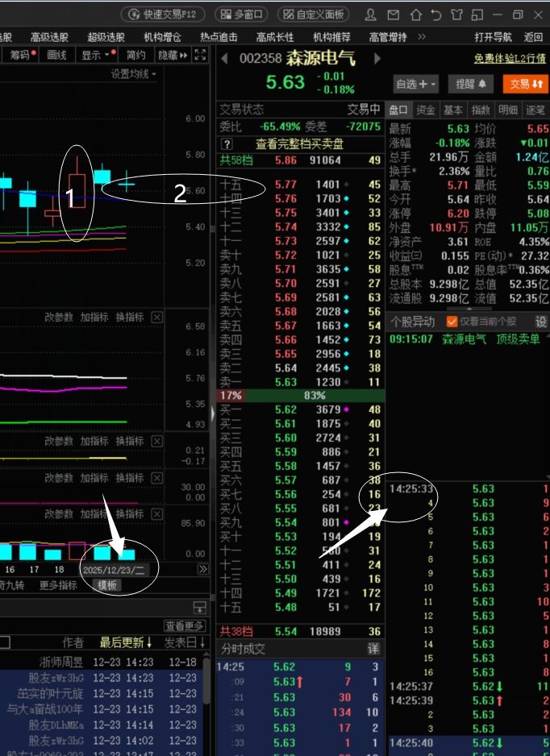Click 打开导航 navigation button
The width and height of the screenshot is (550, 756).
click(493, 37)
